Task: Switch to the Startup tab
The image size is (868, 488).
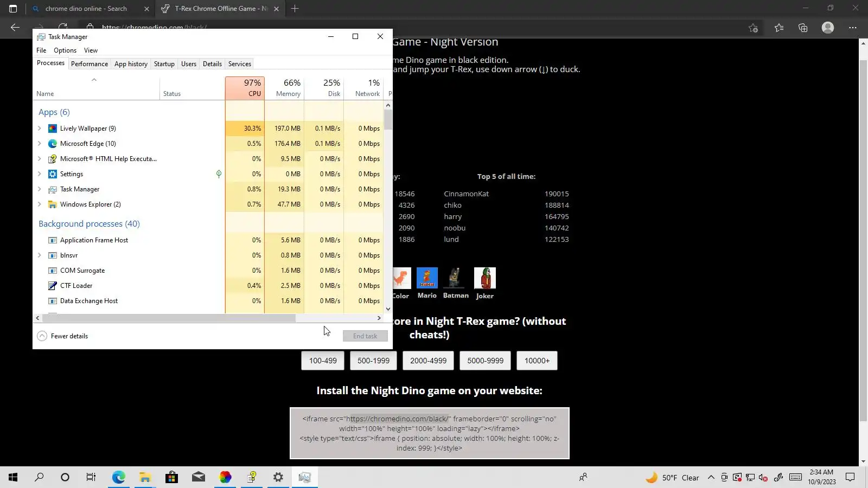Action: point(164,64)
